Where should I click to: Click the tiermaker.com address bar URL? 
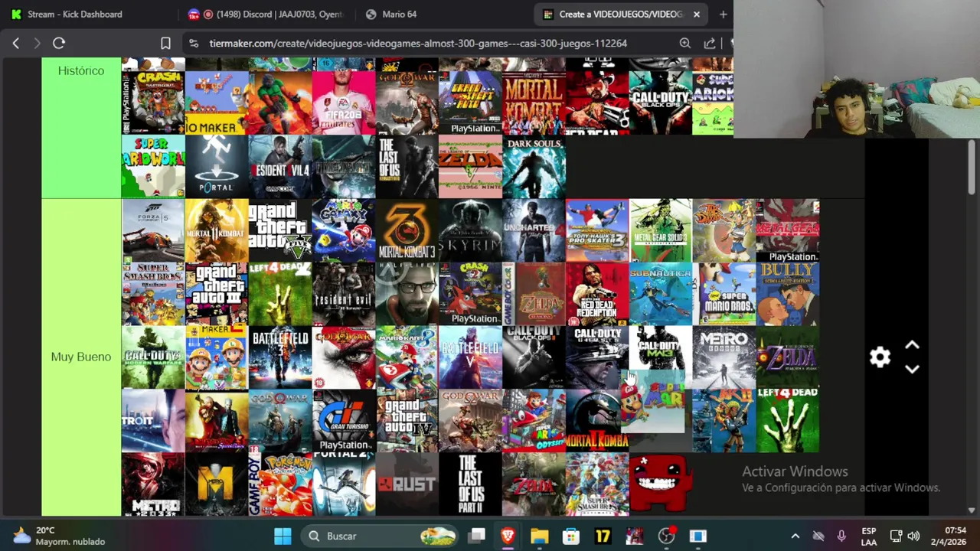(x=418, y=44)
